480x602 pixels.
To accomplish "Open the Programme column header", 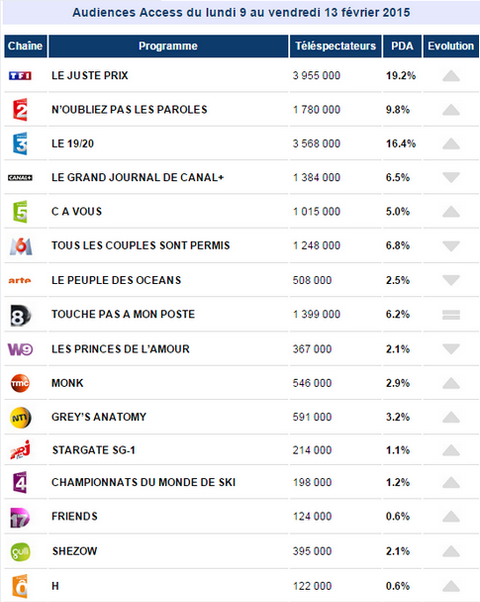I will [x=168, y=46].
